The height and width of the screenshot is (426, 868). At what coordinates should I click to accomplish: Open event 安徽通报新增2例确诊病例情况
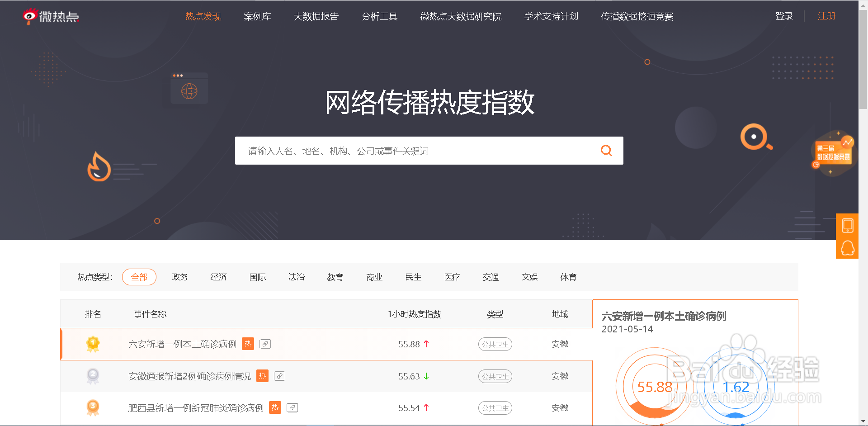(x=189, y=376)
